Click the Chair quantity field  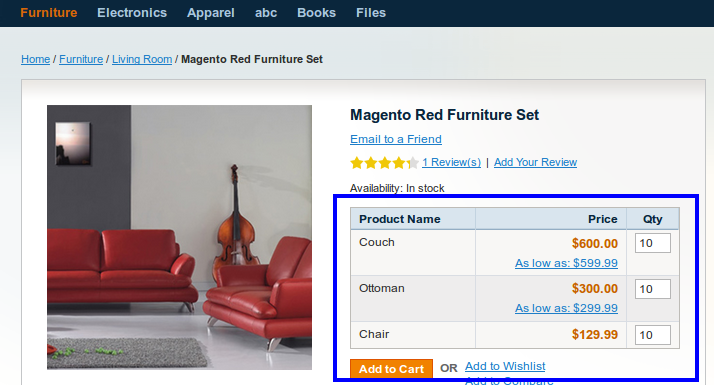pos(653,335)
